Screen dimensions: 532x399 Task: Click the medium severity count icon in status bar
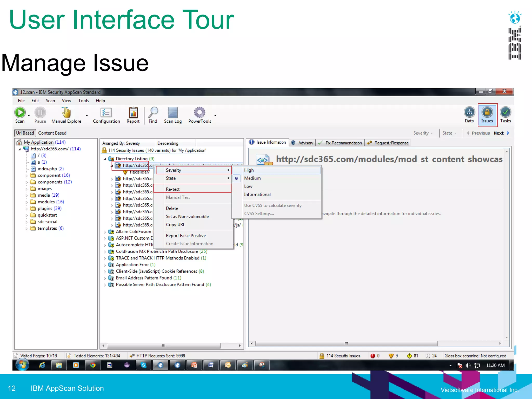coord(391,356)
